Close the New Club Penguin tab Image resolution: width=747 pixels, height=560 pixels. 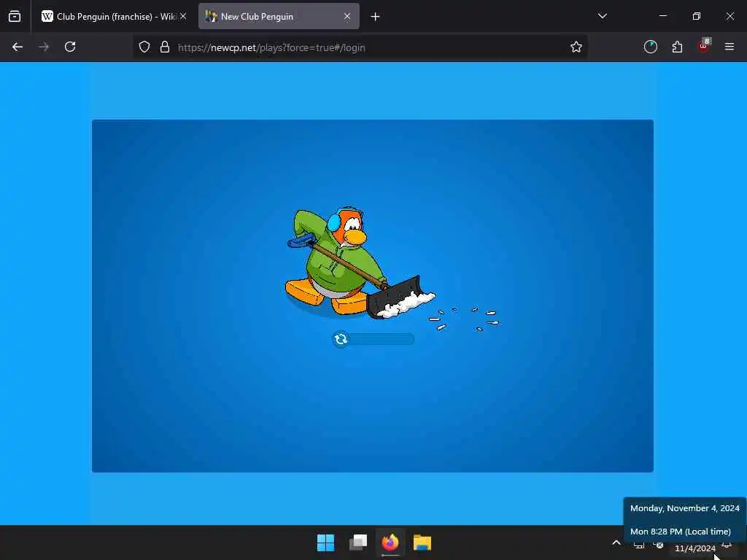pos(347,16)
